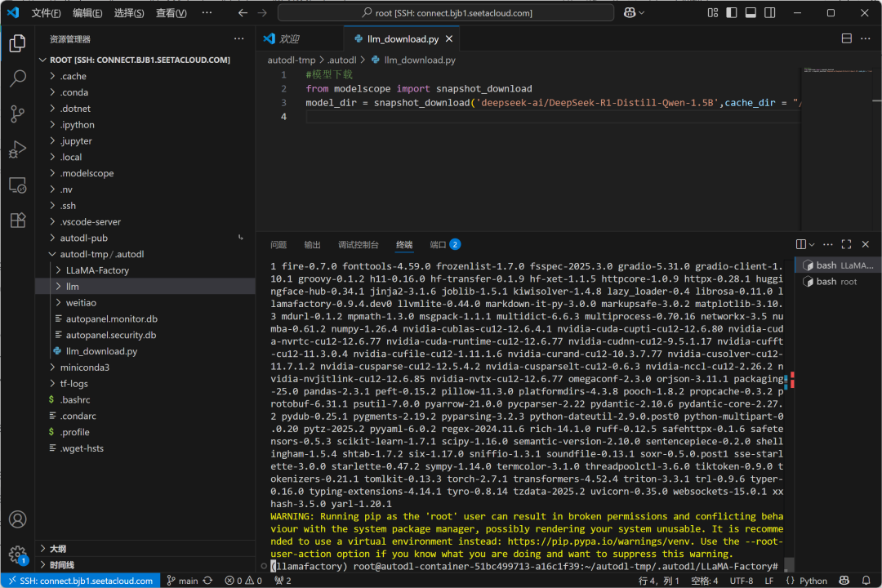Open the overflow menu with three dots
Viewport: 882px width, 588px height.
(207, 13)
